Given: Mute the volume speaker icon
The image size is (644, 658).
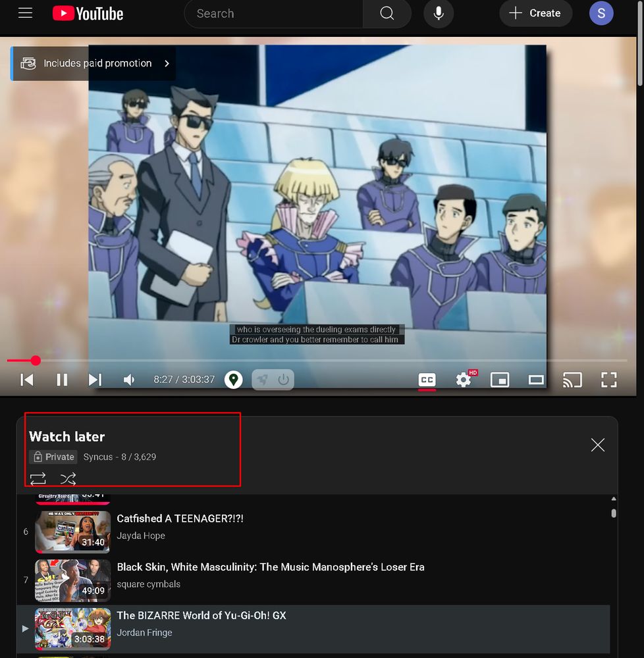Looking at the screenshot, I should [x=129, y=380].
